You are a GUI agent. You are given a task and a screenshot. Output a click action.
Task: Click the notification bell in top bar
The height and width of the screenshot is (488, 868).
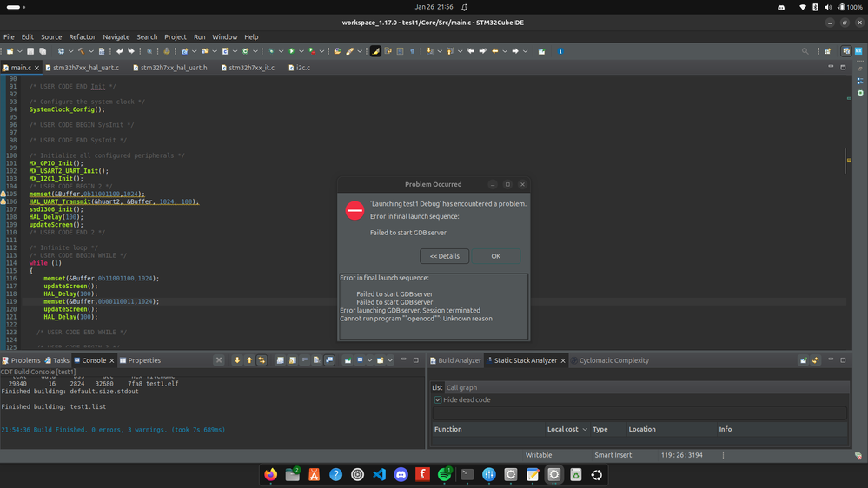point(465,7)
